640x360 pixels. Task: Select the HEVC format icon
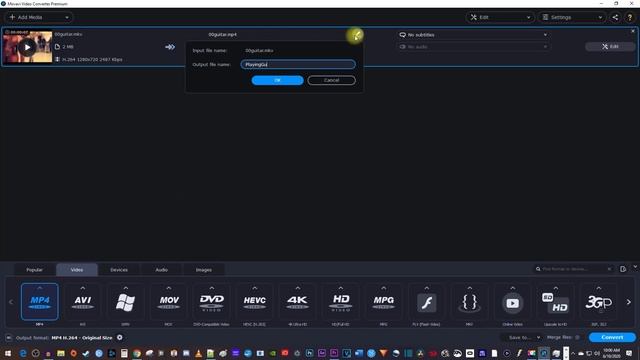point(254,302)
